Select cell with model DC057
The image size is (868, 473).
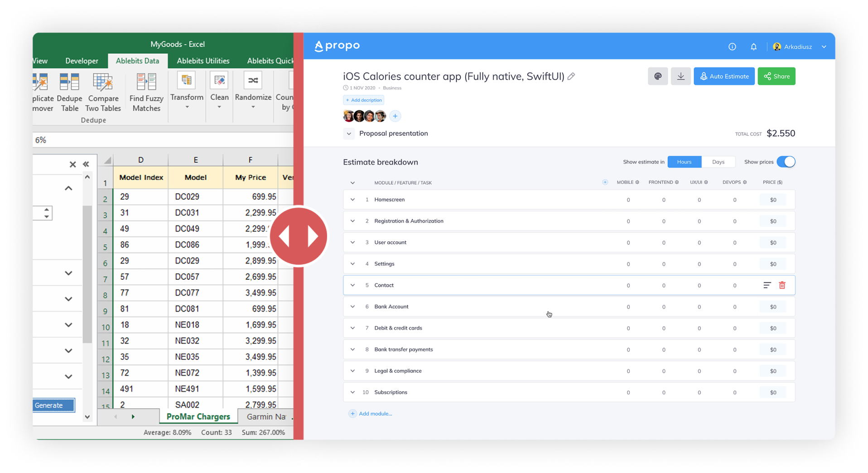click(x=195, y=277)
